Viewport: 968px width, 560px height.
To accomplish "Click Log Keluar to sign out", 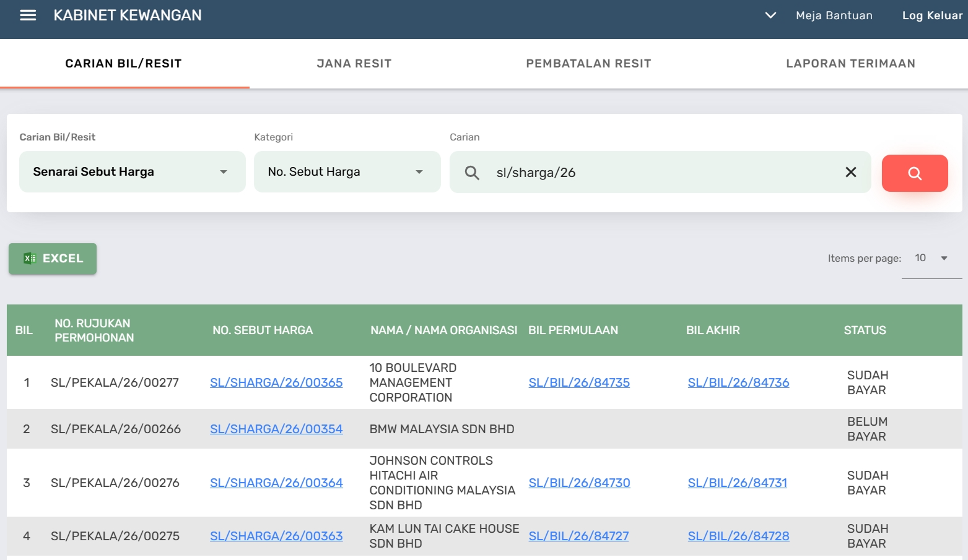I will (x=932, y=15).
